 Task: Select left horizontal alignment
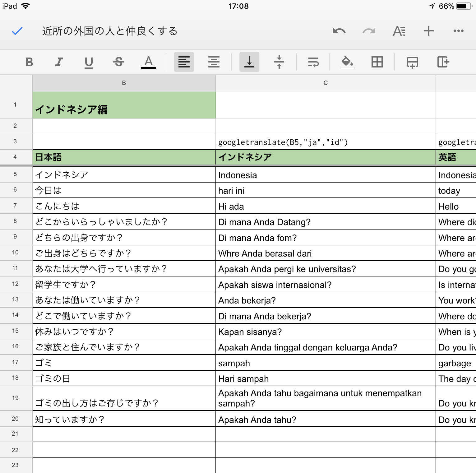(x=184, y=62)
